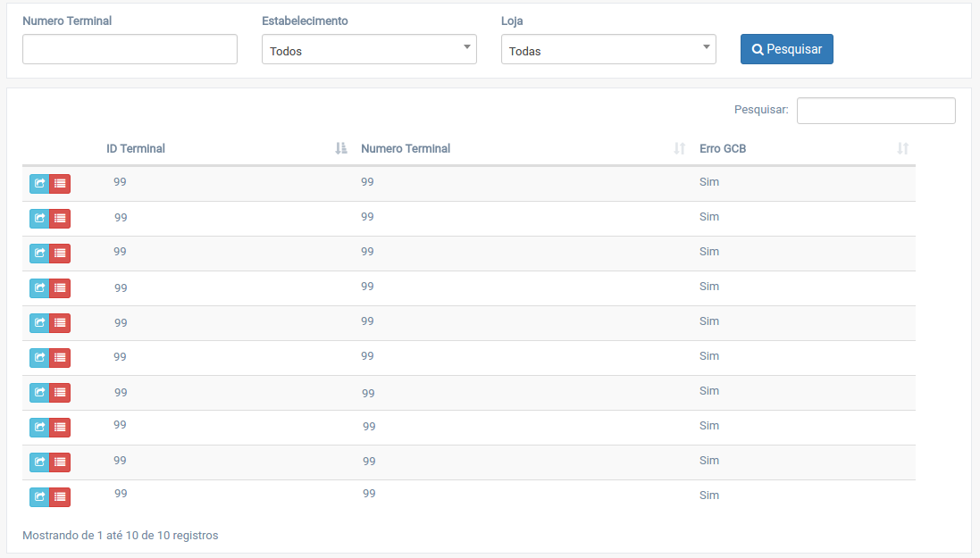
Task: Select the red list icon in last row
Action: [60, 496]
